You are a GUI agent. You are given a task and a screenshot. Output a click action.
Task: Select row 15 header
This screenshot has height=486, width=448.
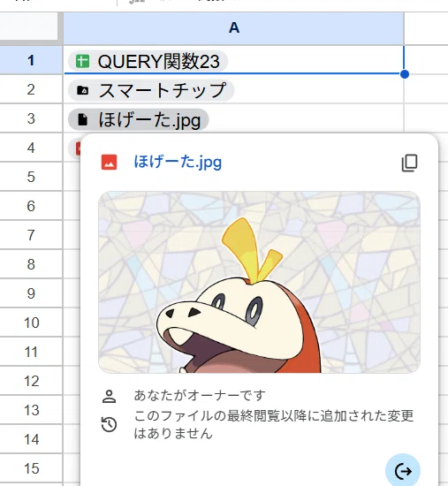coord(31,468)
